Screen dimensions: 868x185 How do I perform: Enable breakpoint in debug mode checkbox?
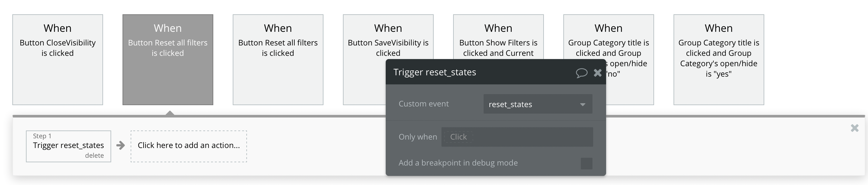586,163
